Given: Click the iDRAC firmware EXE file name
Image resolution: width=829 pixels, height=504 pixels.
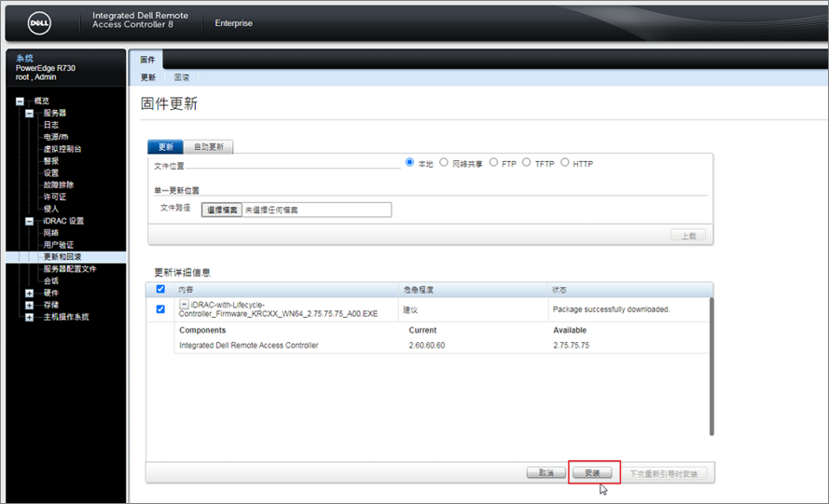Looking at the screenshot, I should [x=278, y=309].
